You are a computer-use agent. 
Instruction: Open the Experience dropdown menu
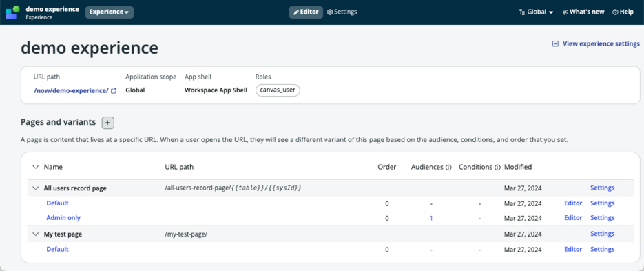pos(110,12)
